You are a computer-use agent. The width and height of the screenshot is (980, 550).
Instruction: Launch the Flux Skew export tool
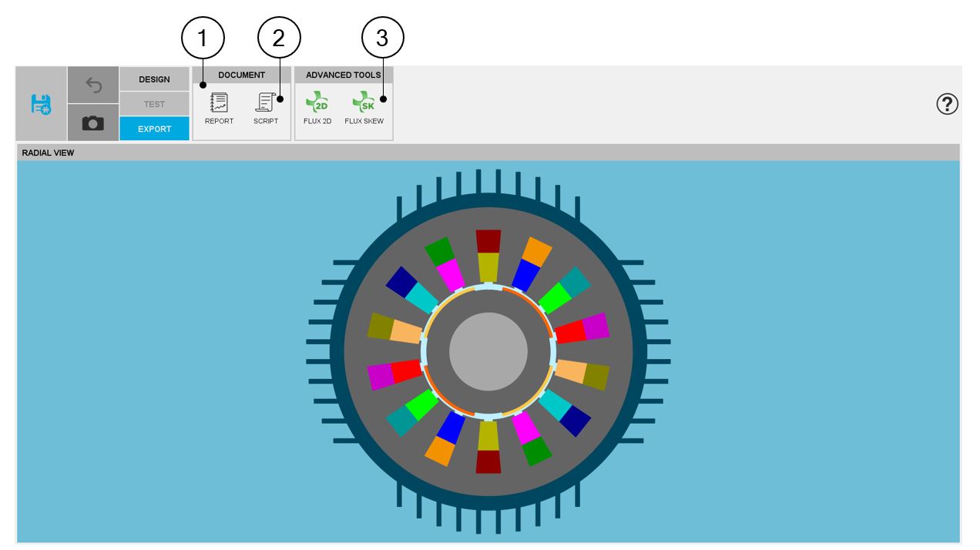[364, 109]
